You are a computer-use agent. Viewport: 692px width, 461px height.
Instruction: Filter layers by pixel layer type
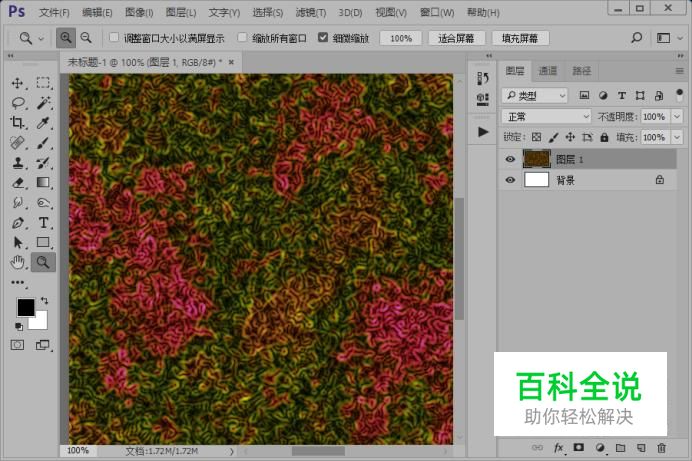pyautogui.click(x=584, y=95)
